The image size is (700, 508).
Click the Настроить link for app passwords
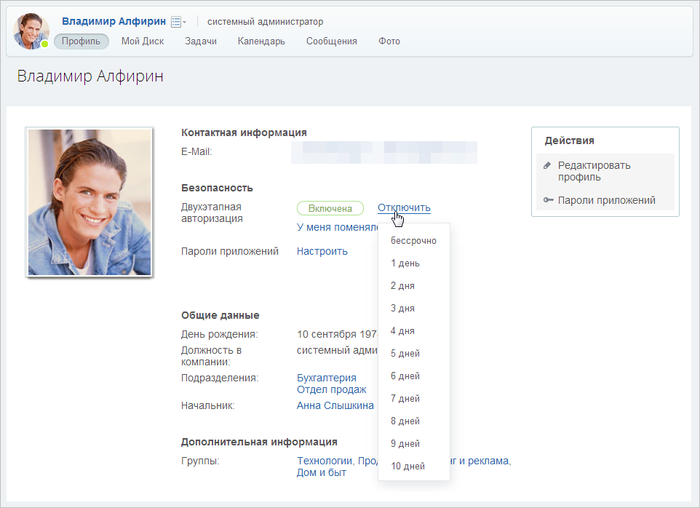pyautogui.click(x=322, y=251)
